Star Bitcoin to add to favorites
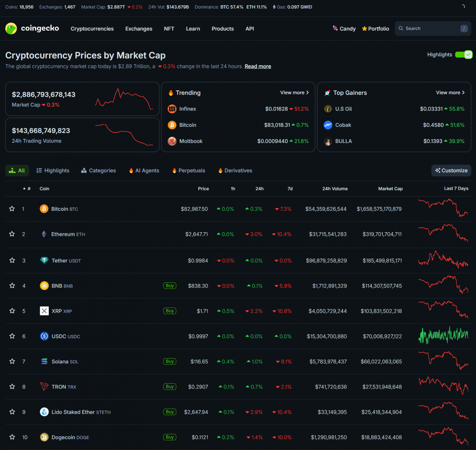Screen dimensions: 476x450 tap(12, 209)
